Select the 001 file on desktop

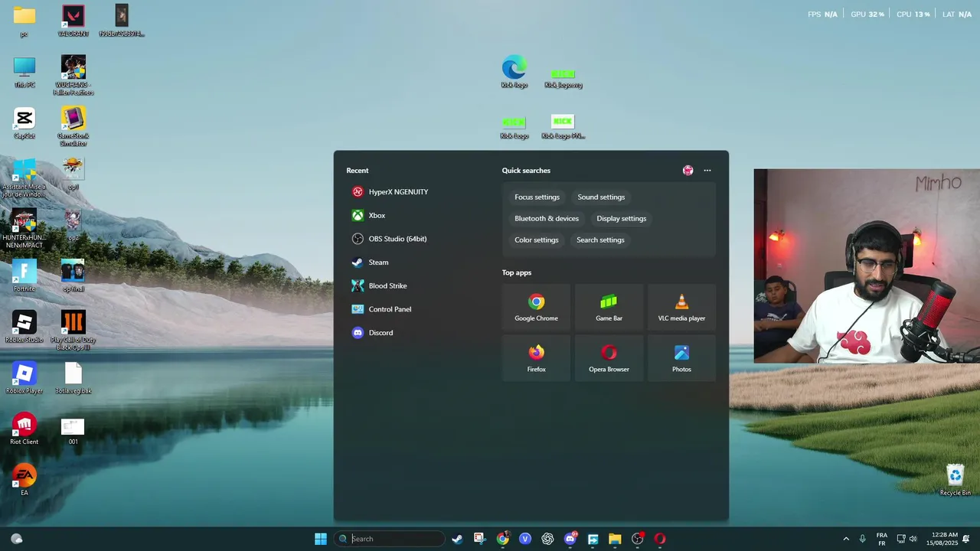73,431
